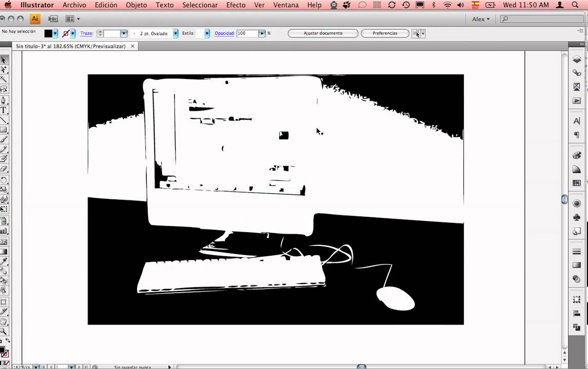Open the stroke color dropdown arrow

tap(73, 33)
